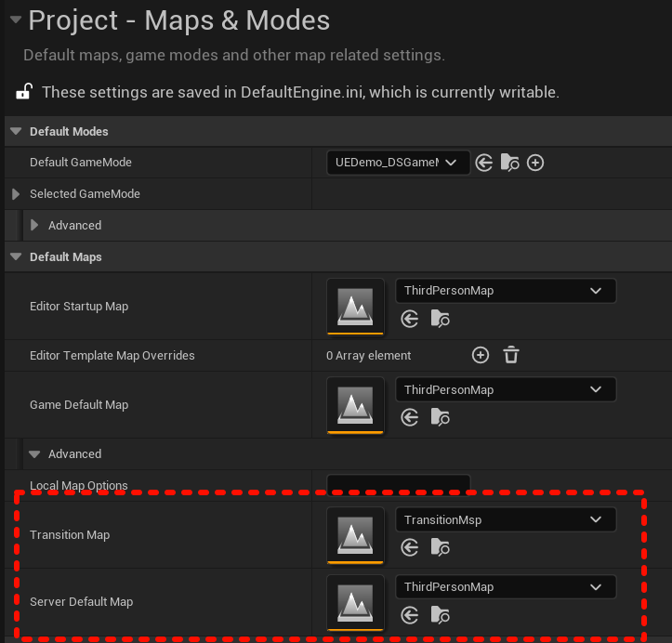This screenshot has width=672, height=643.
Task: Open the Default GameMode dropdown
Action: click(399, 163)
